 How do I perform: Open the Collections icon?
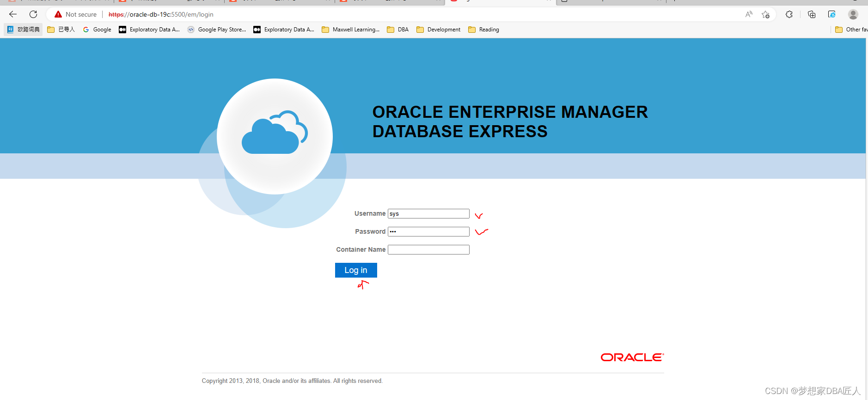tap(812, 14)
